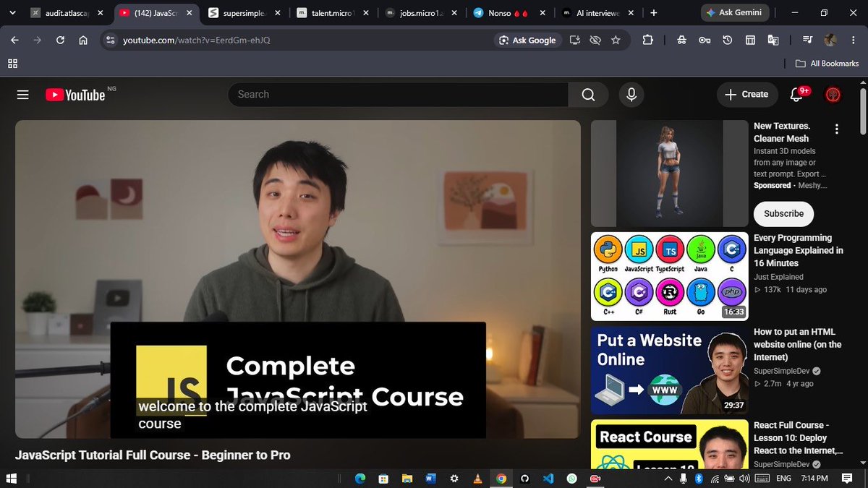Click the Ask Google button in address bar
This screenshot has height=488, width=868.
coord(527,40)
